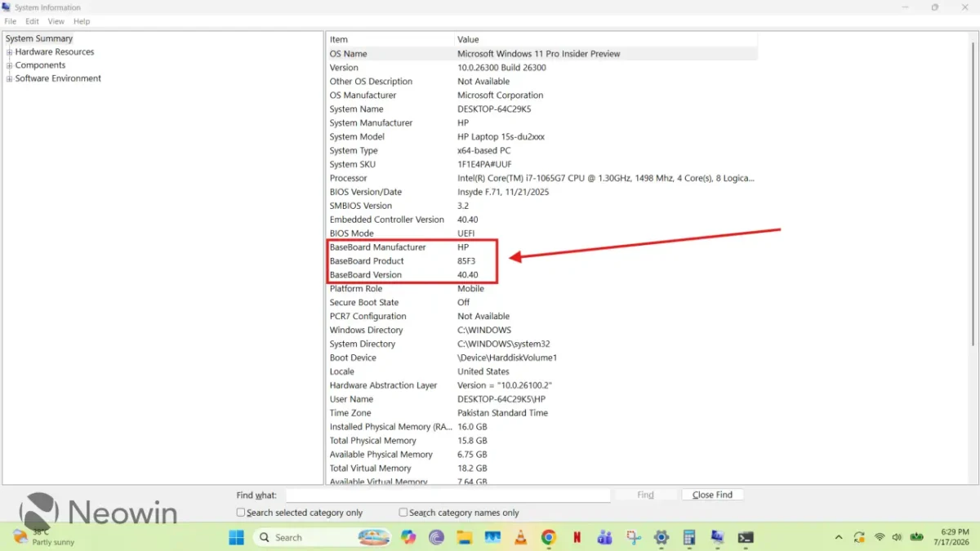Viewport: 980px width, 551px height.
Task: Select the Embedded Controller Version row
Action: point(542,220)
